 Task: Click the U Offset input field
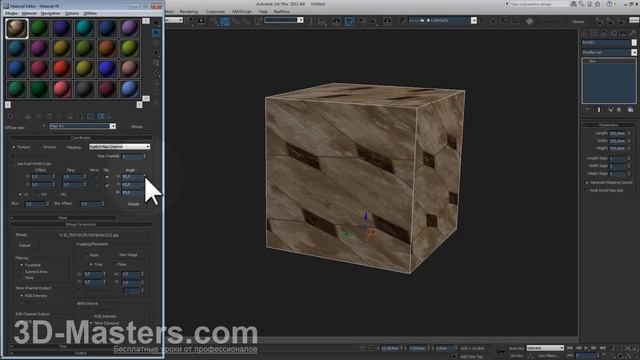(x=41, y=177)
